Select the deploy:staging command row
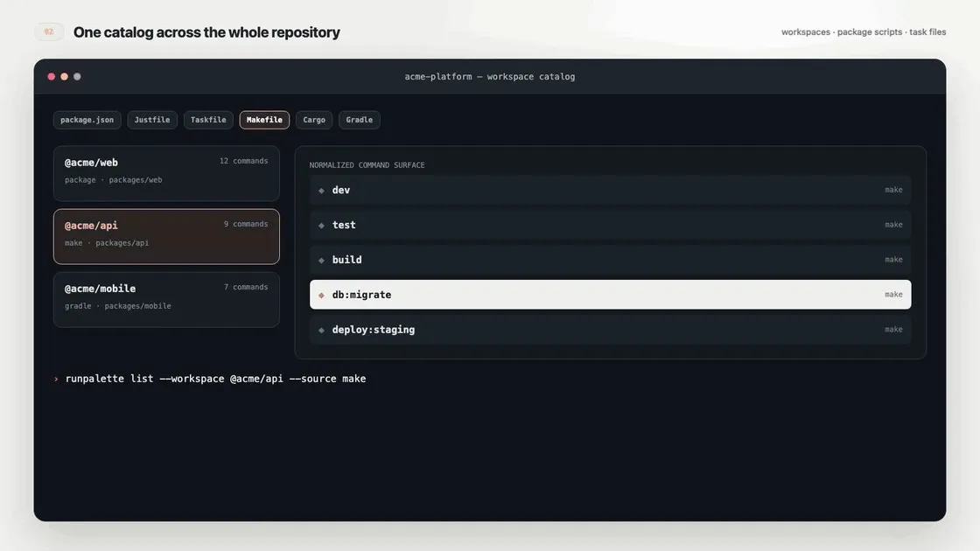The height and width of the screenshot is (551, 980). click(610, 329)
